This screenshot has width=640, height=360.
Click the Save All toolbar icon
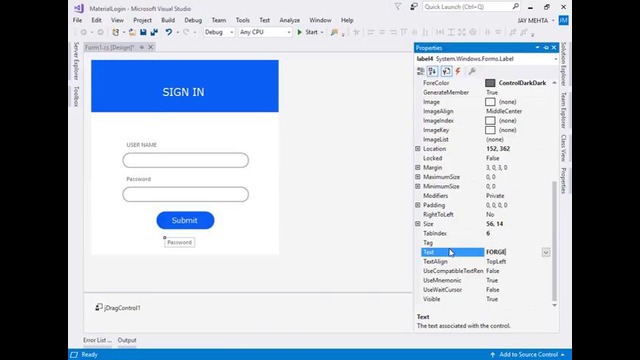pos(154,32)
